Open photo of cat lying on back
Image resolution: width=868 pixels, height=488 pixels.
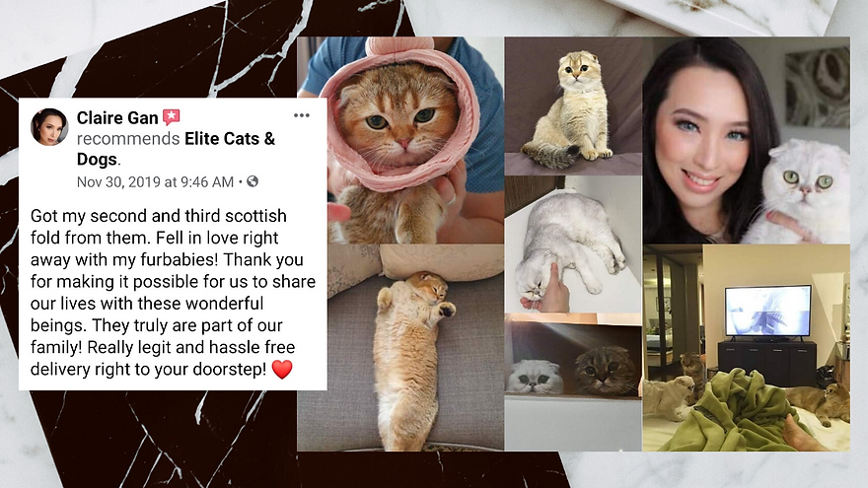pos(400,347)
